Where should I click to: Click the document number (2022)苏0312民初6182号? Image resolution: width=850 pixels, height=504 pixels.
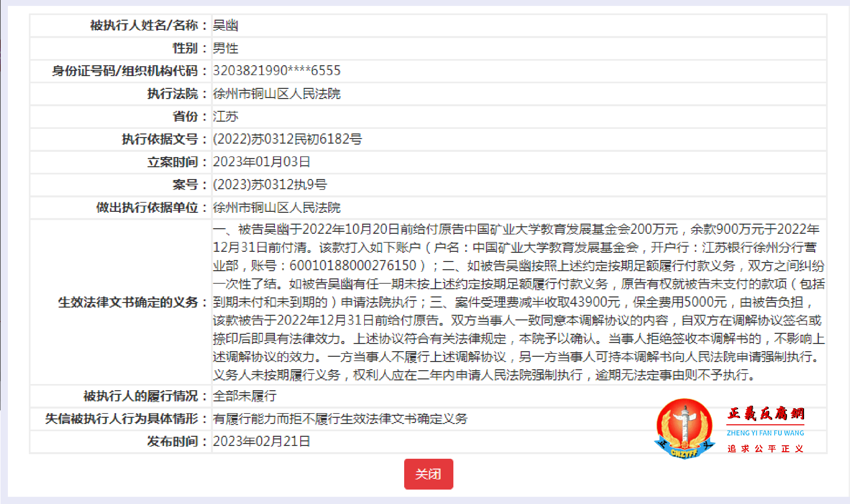point(287,139)
